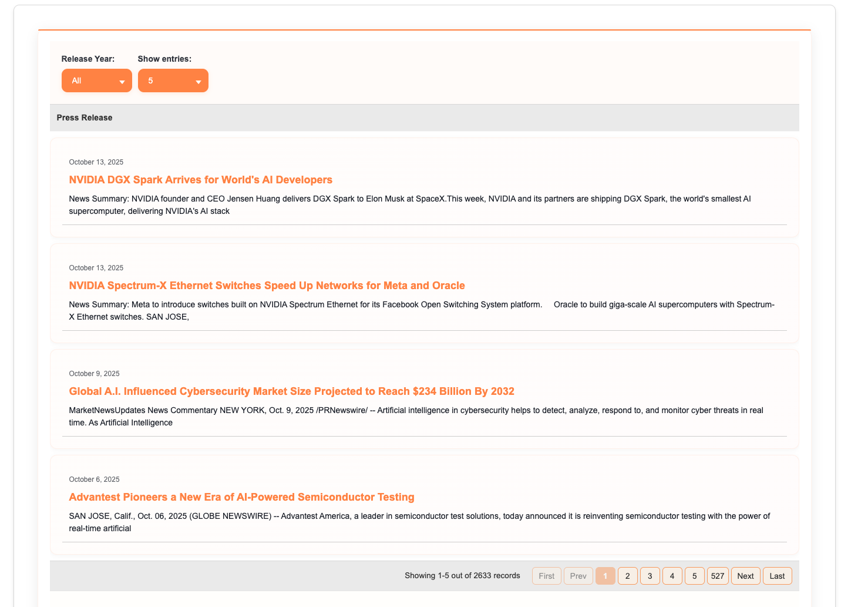The image size is (868, 607).
Task: Open the Show entries dropdown
Action: coord(173,81)
